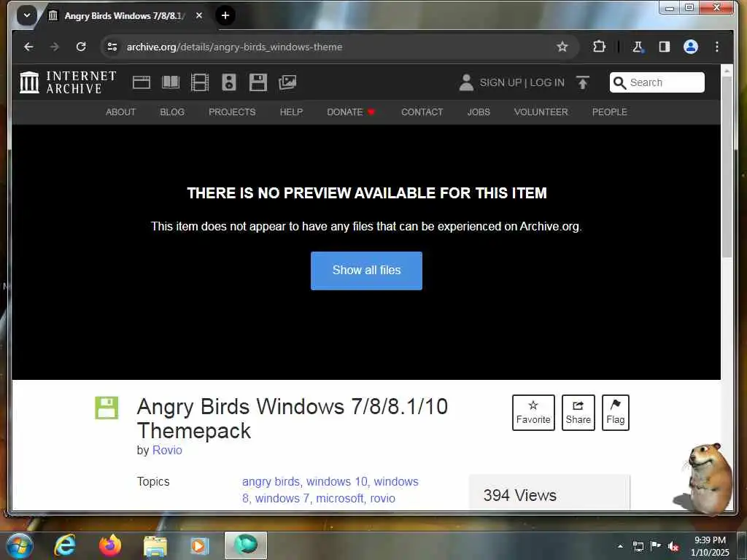Viewport: 747px width, 560px height.
Task: Go forward in the browser history
Action: point(55,47)
